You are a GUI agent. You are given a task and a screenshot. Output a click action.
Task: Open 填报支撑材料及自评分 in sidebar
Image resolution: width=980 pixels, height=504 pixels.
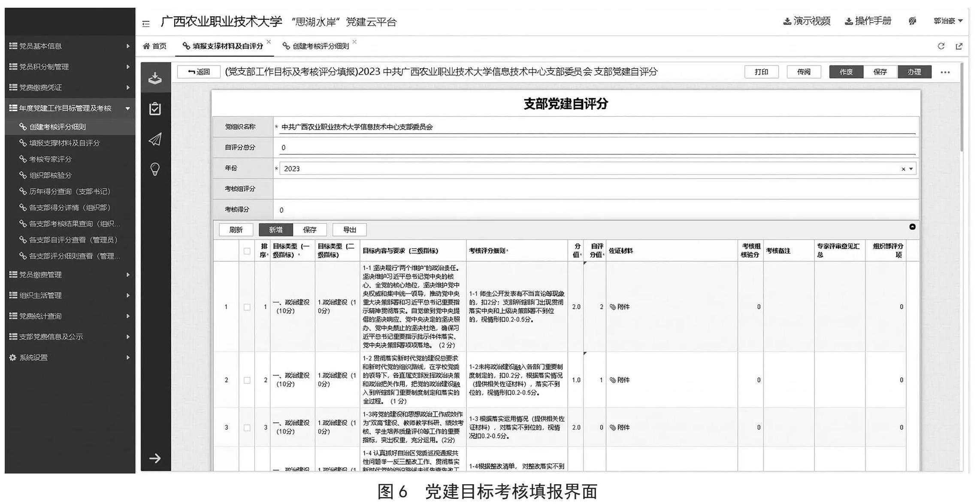pos(70,143)
